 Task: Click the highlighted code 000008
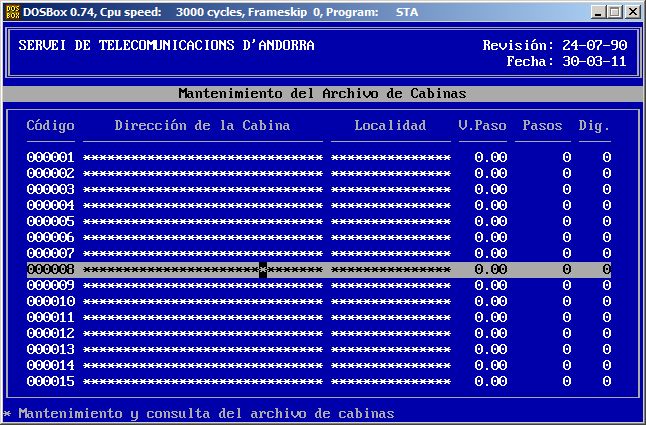(x=50, y=269)
